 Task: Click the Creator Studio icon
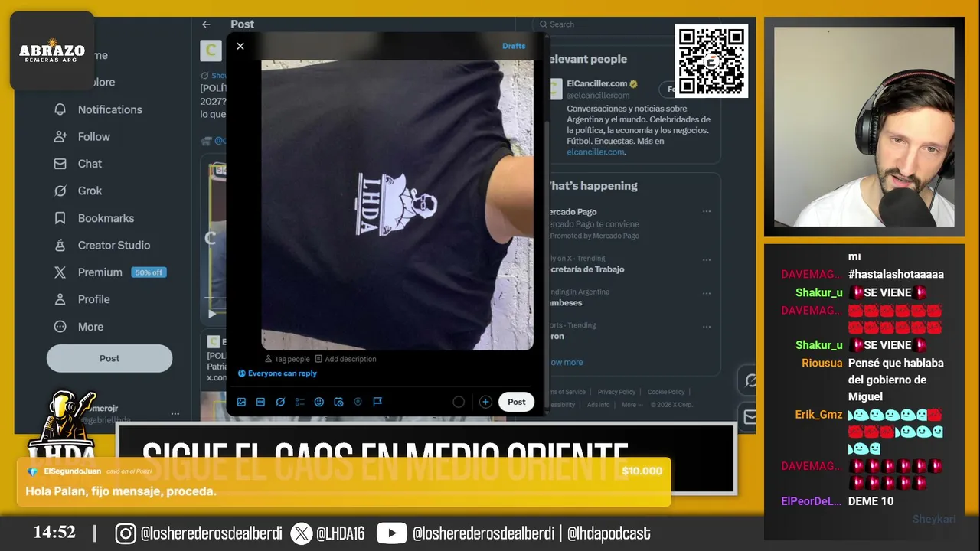[60, 245]
